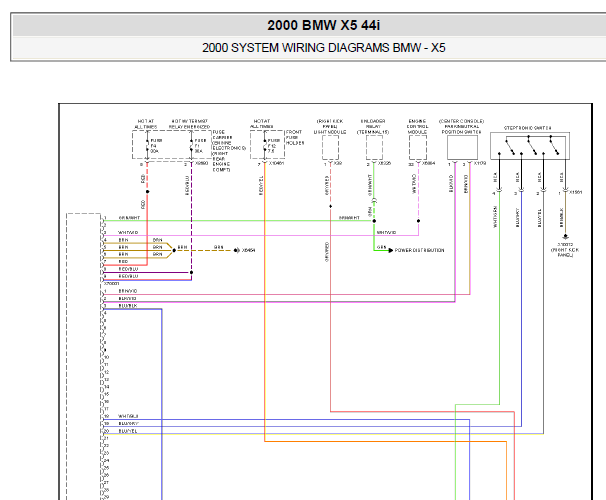Image resolution: width=606 pixels, height=500 pixels.
Task: Click the green arrowhead pointing to Power Distribution
Action: [x=391, y=250]
